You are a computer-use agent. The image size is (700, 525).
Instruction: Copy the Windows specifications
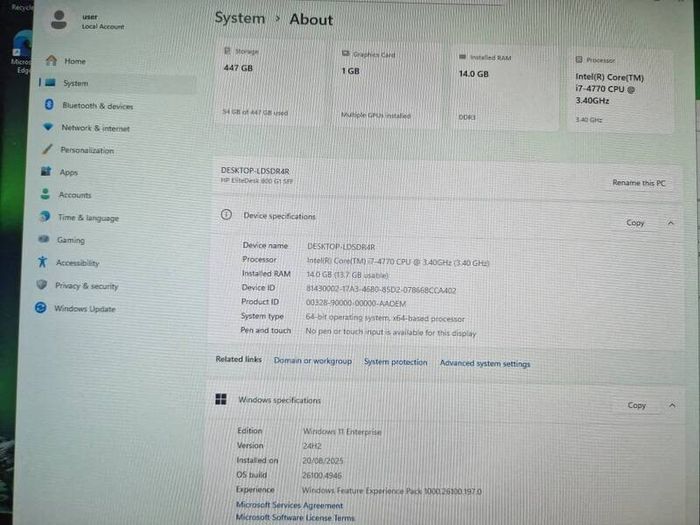(637, 405)
